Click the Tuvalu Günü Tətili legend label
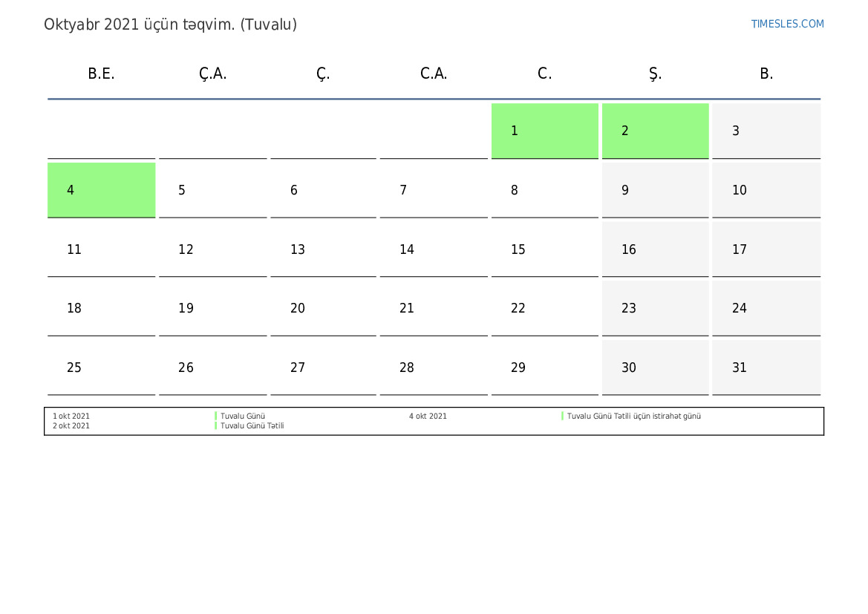This screenshot has width=868, height=614. pos(252,426)
